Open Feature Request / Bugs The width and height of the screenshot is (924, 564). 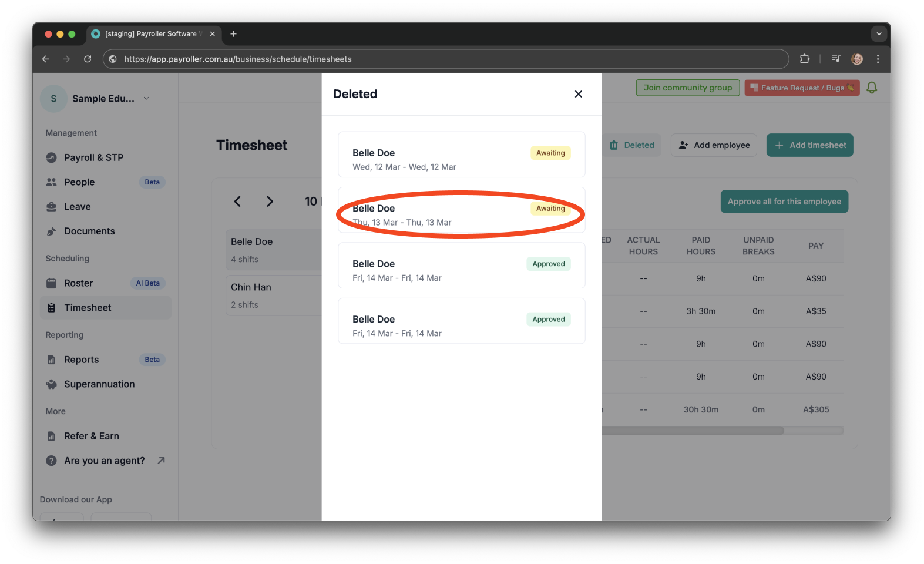pyautogui.click(x=802, y=88)
